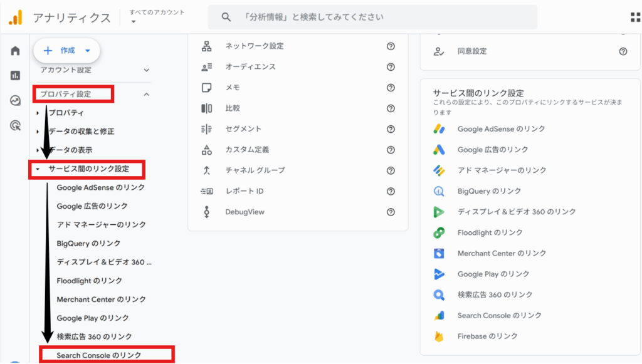Click the Google Analytics logo
This screenshot has height=364, width=642.
(x=16, y=18)
